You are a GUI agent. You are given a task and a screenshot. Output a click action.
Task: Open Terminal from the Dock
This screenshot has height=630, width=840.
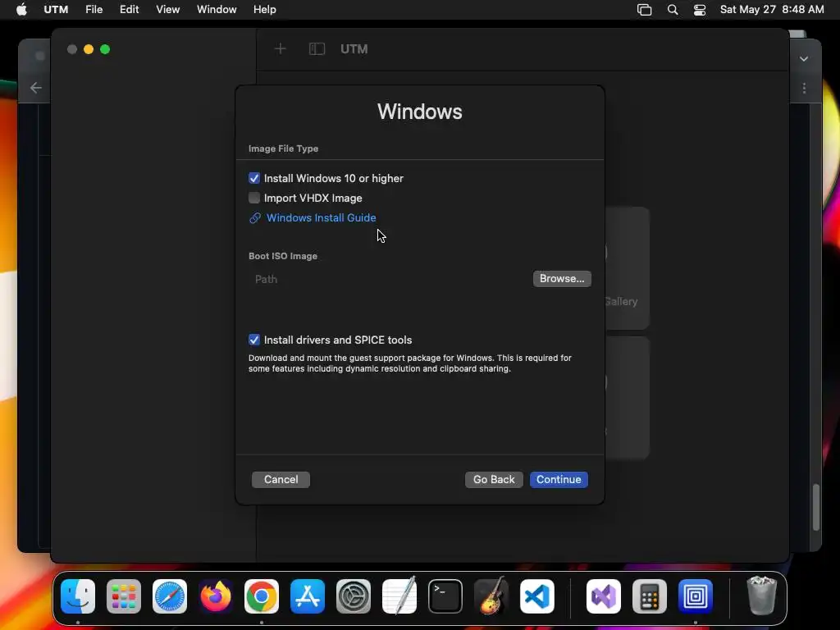coord(445,596)
